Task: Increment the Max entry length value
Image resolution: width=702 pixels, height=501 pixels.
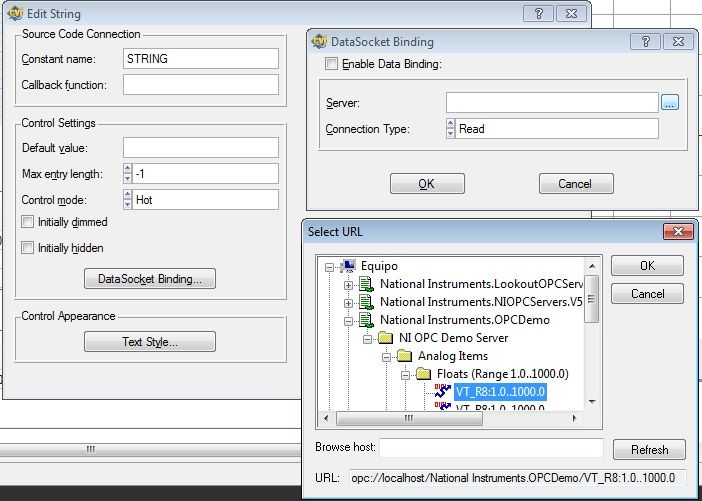Action: pyautogui.click(x=128, y=168)
